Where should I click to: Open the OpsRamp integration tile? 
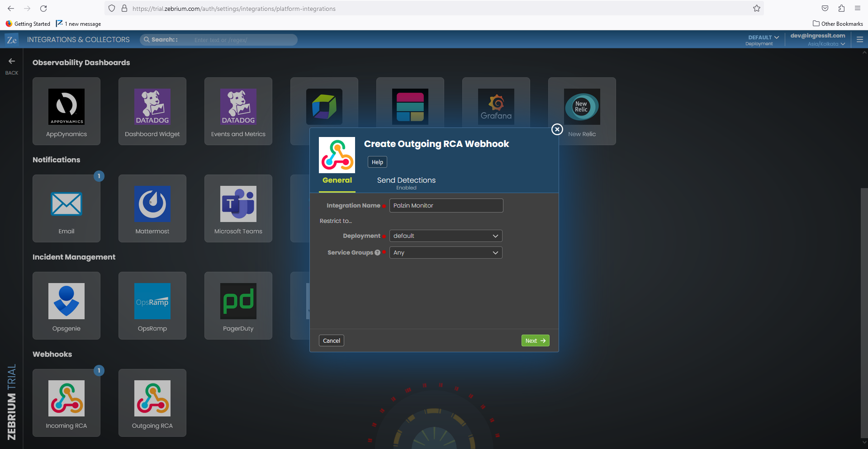click(152, 306)
